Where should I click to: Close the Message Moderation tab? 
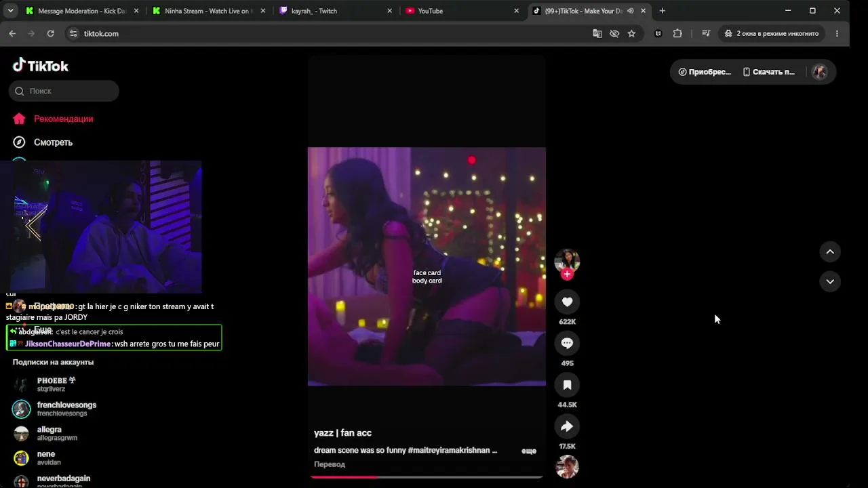pyautogui.click(x=136, y=11)
